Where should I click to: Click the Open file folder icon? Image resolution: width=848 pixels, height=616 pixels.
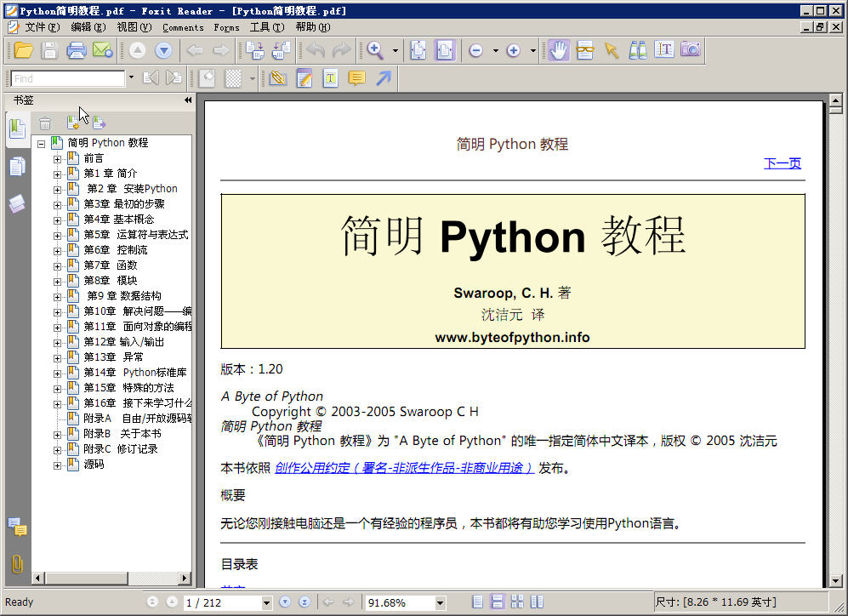(23, 50)
